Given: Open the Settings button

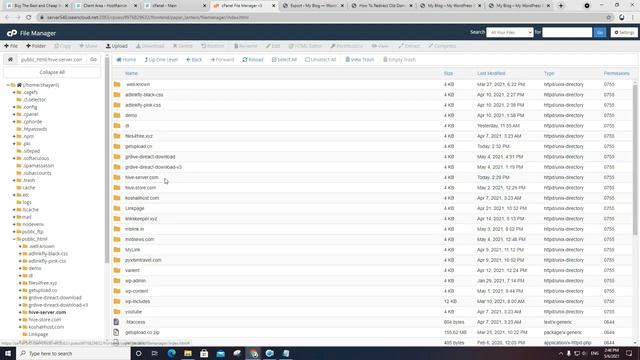Looking at the screenshot, I should pyautogui.click(x=624, y=33).
